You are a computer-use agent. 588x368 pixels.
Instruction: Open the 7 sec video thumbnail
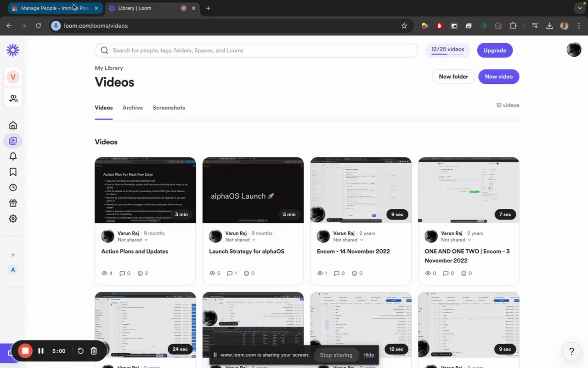[469, 190]
